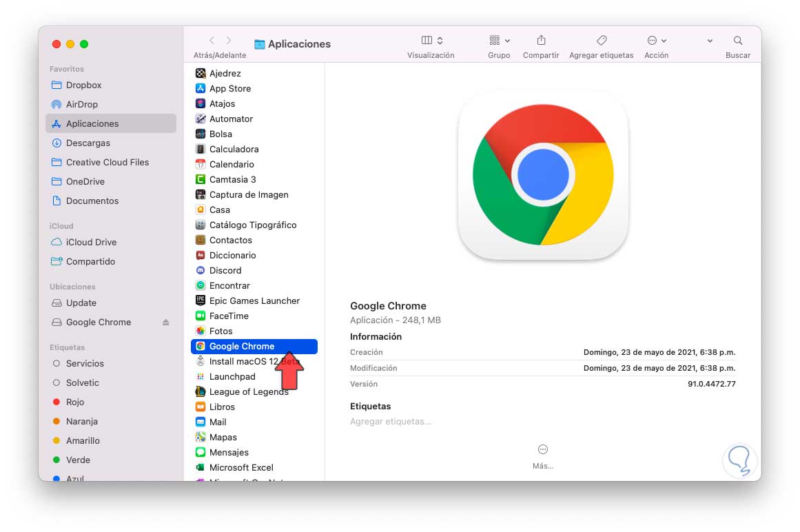Select Catálogo Tipográfico entry

pyautogui.click(x=254, y=225)
